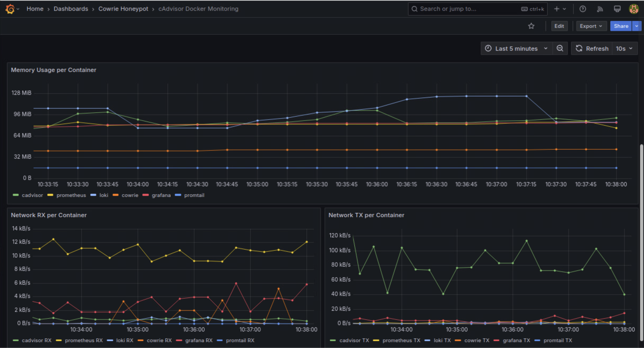Viewport: 644px width, 348px height.
Task: Click the dashboard vertical scrollbar
Action: (x=641, y=242)
